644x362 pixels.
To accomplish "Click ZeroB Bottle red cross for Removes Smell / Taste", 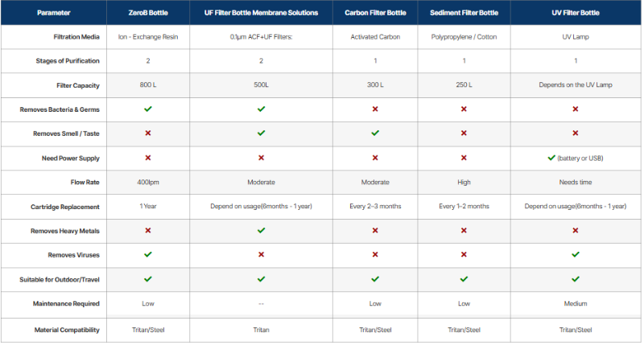I will 148,133.
